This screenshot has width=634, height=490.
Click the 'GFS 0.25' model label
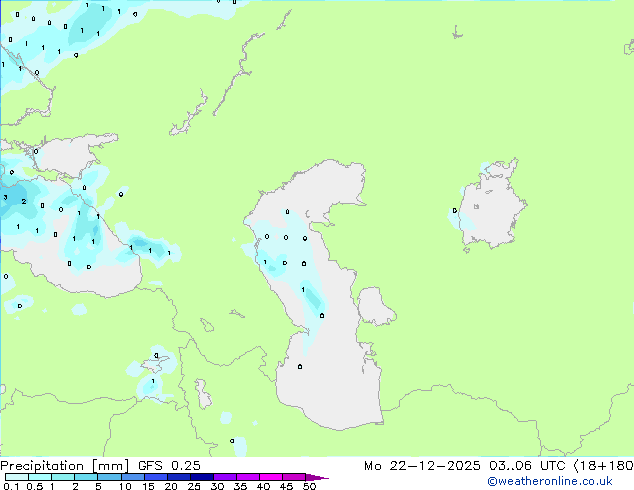tap(169, 466)
